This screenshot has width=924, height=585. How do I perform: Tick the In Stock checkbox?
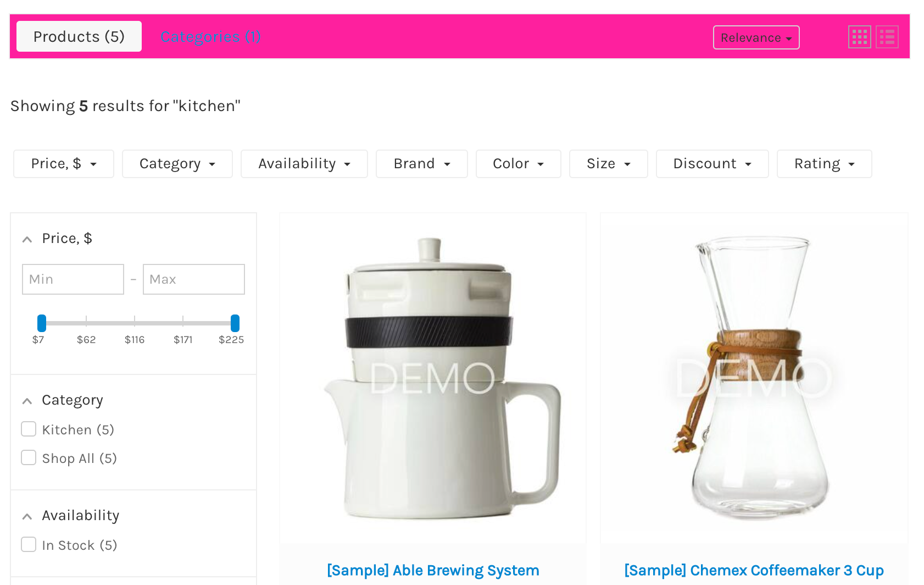click(x=29, y=544)
